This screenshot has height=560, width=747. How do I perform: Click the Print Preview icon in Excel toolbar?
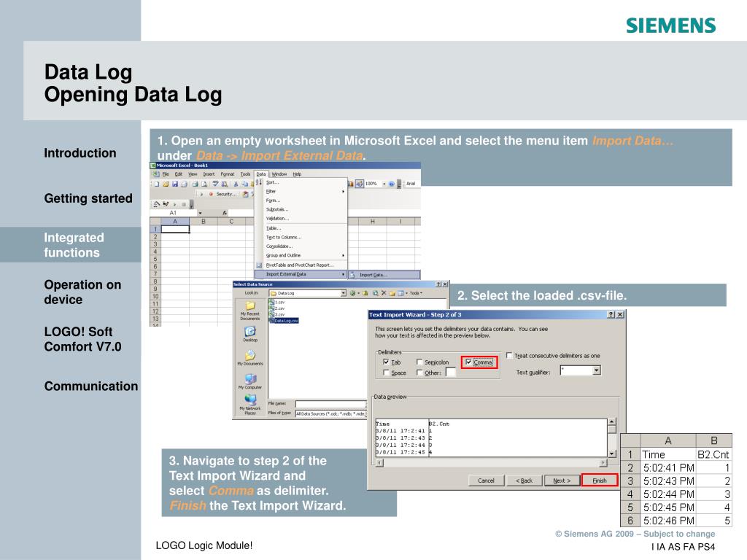[204, 184]
